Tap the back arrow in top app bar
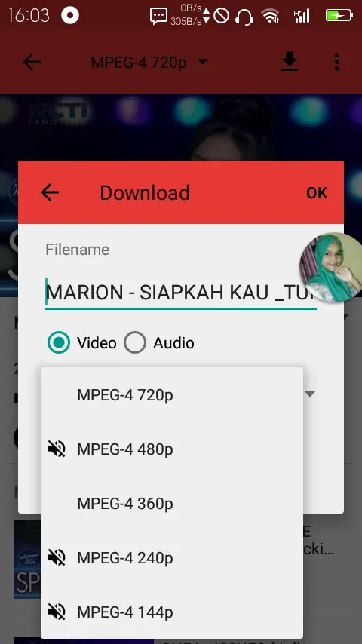Screen dimensions: 362x644 32,62
